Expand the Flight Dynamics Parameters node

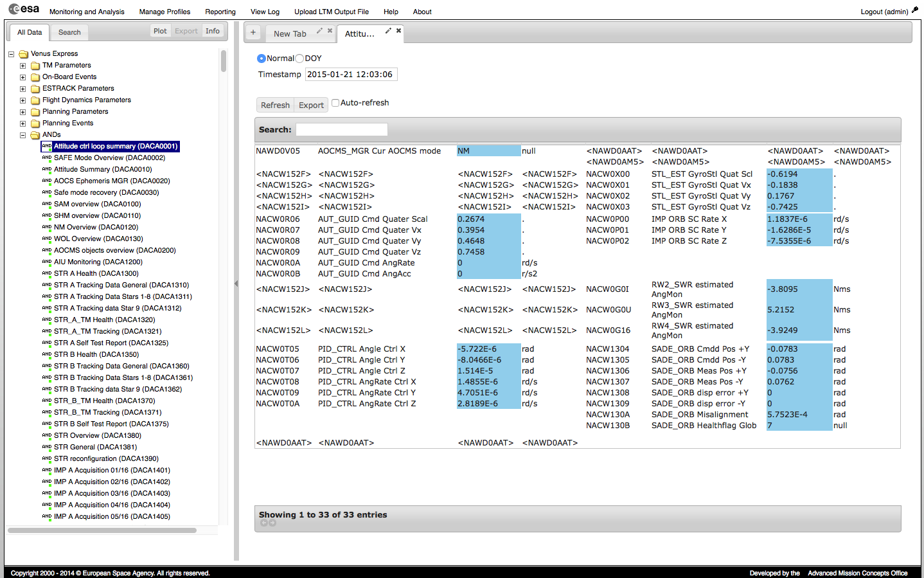[22, 100]
